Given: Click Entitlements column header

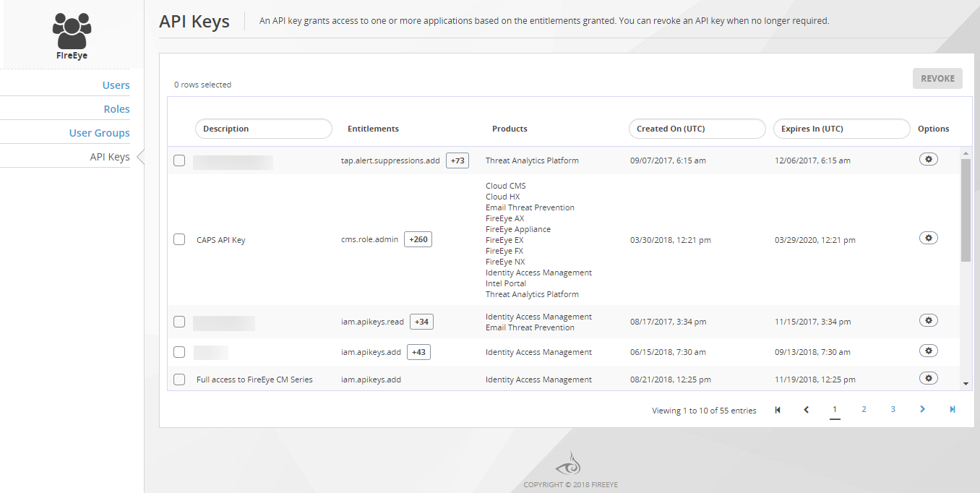Looking at the screenshot, I should [x=373, y=129].
